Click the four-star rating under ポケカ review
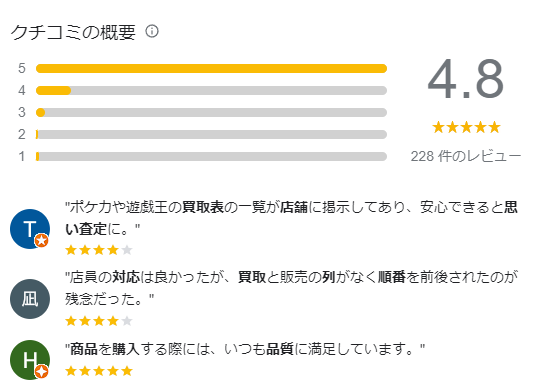The image size is (544, 388). pos(99,250)
